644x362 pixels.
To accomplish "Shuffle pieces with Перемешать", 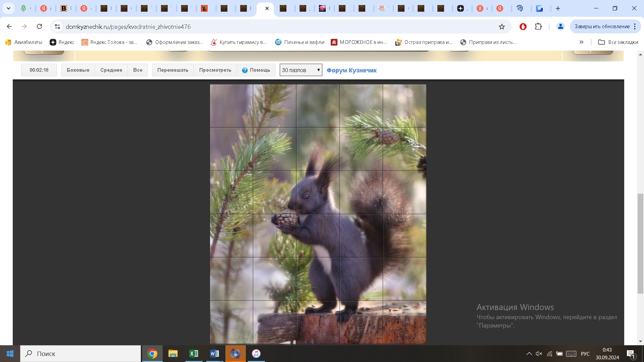I will pyautogui.click(x=173, y=70).
